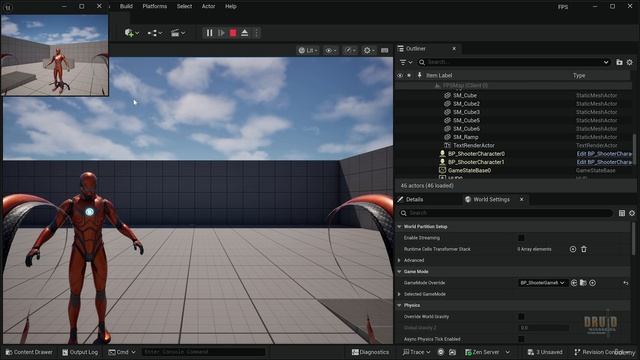Click the round icon right of Trace
Screen dimensions: 640x360
coord(441,352)
